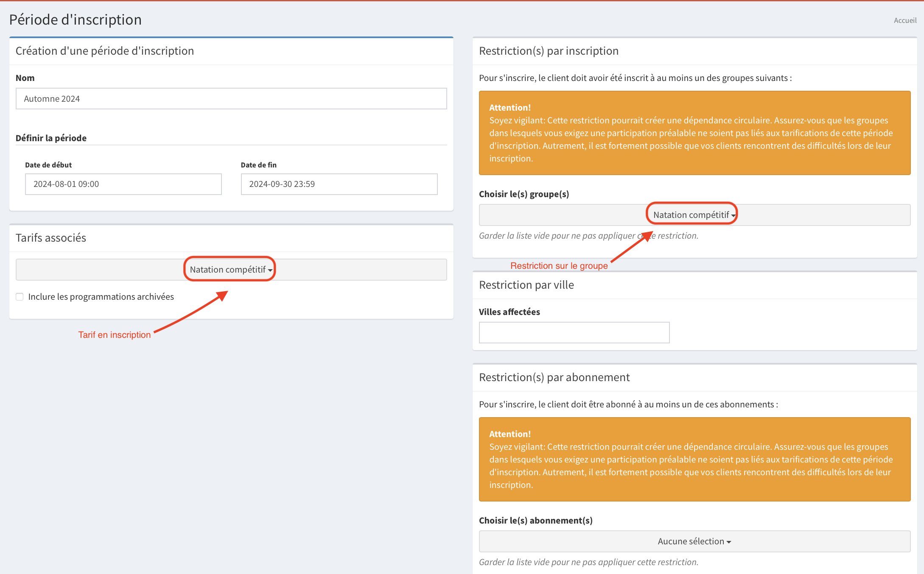Image resolution: width=924 pixels, height=574 pixels.
Task: Click the Date de début field
Action: tap(123, 184)
